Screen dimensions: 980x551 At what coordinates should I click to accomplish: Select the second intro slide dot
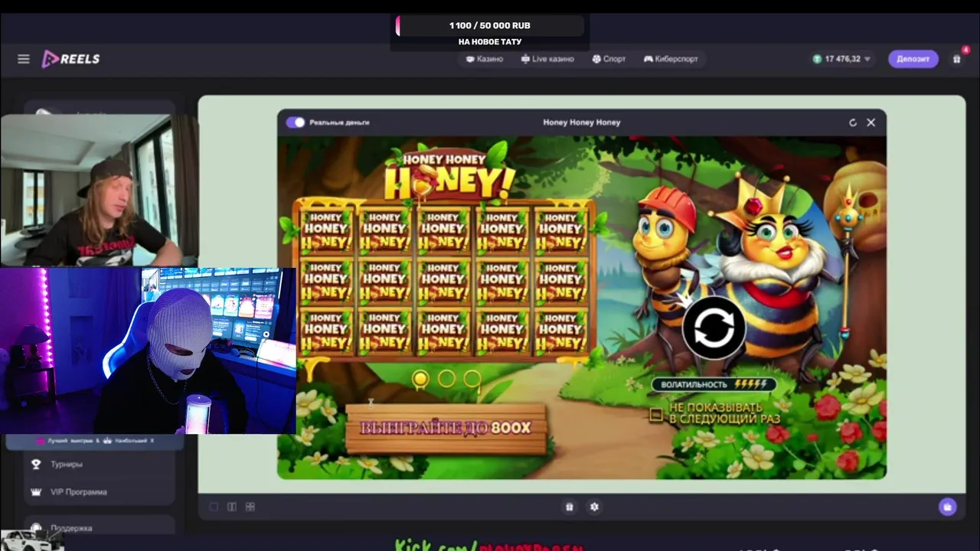[x=446, y=379]
